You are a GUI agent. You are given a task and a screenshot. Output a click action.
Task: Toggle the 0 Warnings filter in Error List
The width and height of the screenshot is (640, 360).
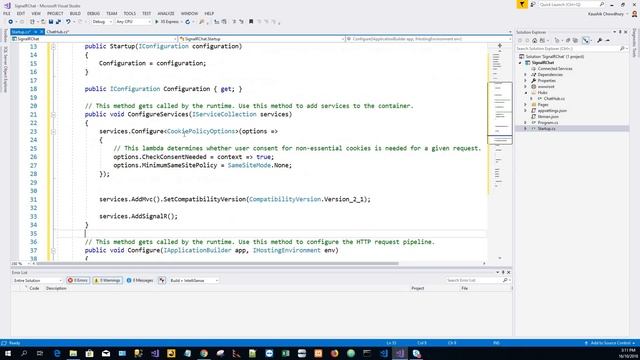tap(107, 280)
